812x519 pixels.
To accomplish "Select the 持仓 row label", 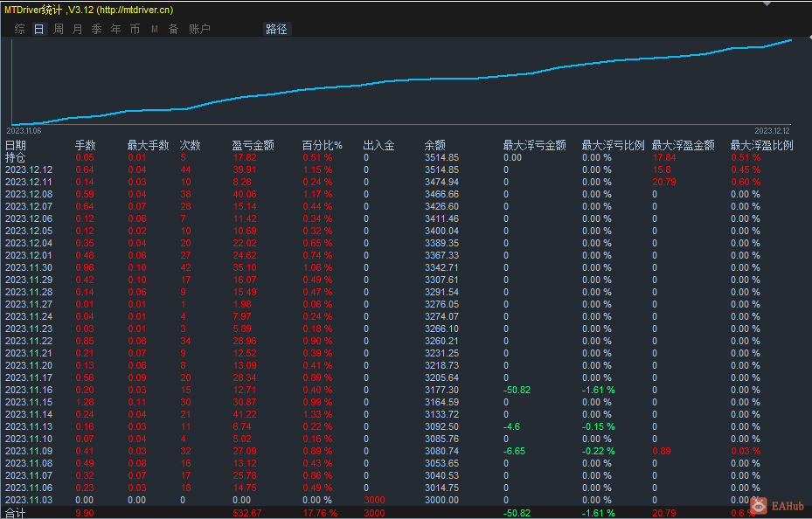I will pos(15,157).
